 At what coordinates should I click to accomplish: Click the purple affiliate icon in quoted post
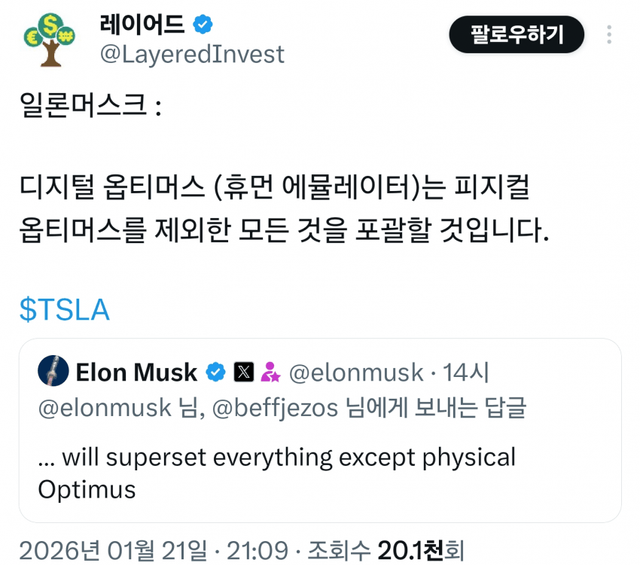tap(270, 373)
